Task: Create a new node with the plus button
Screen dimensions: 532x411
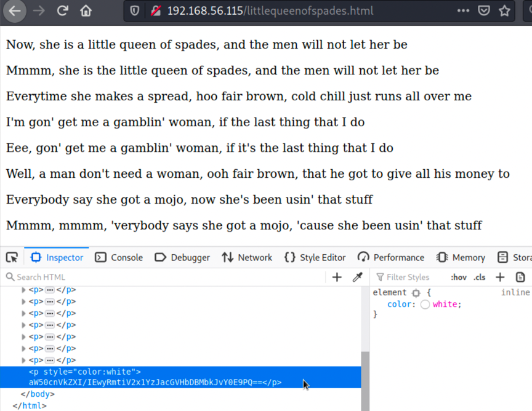Action: coord(337,277)
